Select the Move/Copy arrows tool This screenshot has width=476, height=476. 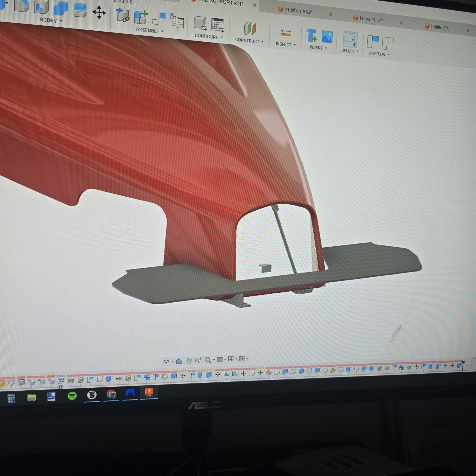tap(99, 13)
